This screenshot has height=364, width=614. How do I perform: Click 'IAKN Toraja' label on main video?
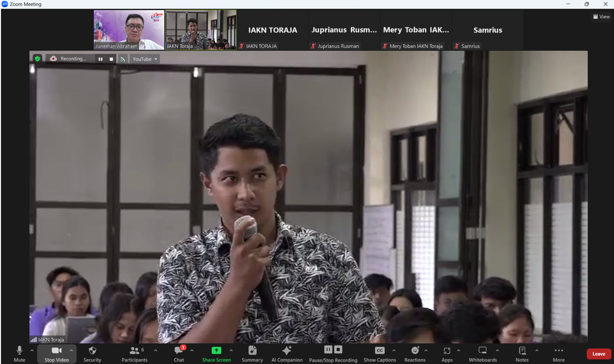pyautogui.click(x=51, y=339)
